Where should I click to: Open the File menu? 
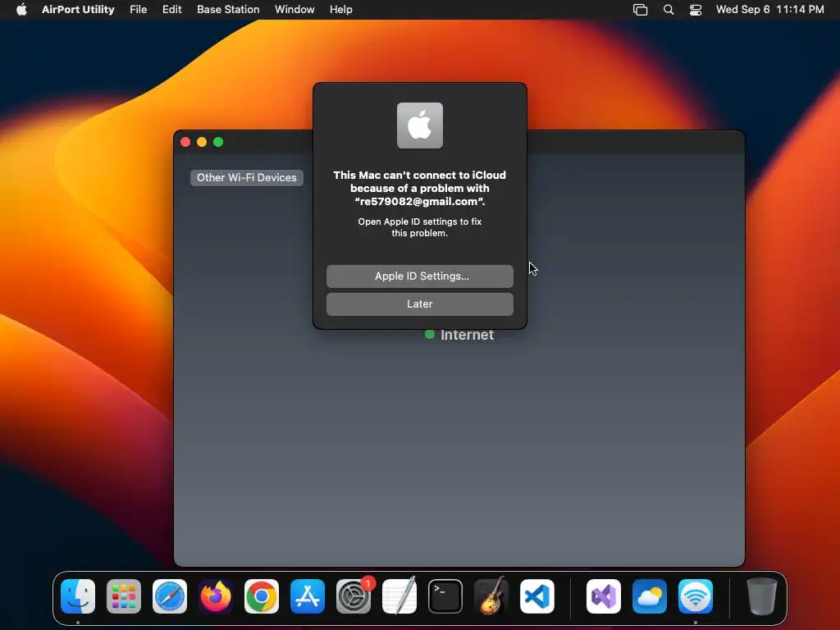[138, 9]
